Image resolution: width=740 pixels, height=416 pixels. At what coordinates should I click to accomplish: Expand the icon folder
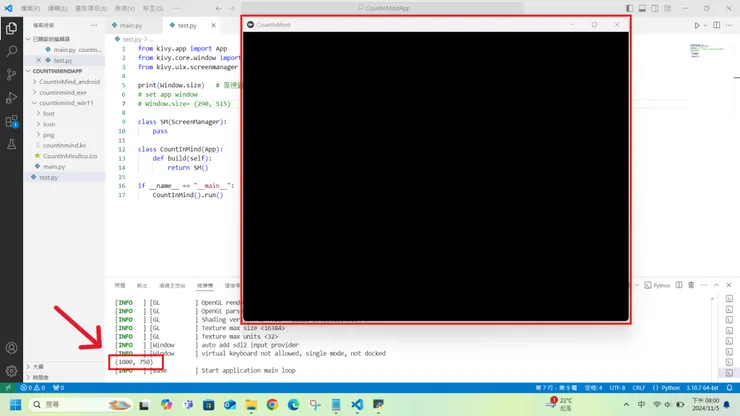(x=49, y=124)
